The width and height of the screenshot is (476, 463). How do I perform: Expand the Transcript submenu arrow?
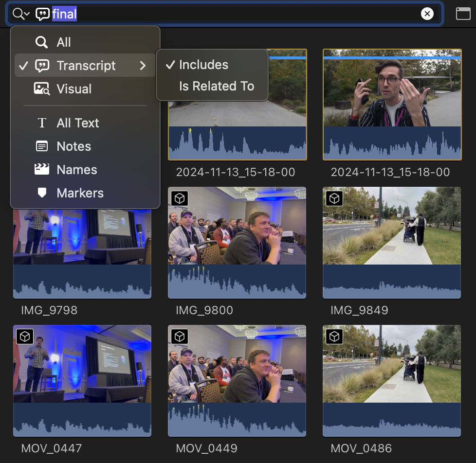143,66
